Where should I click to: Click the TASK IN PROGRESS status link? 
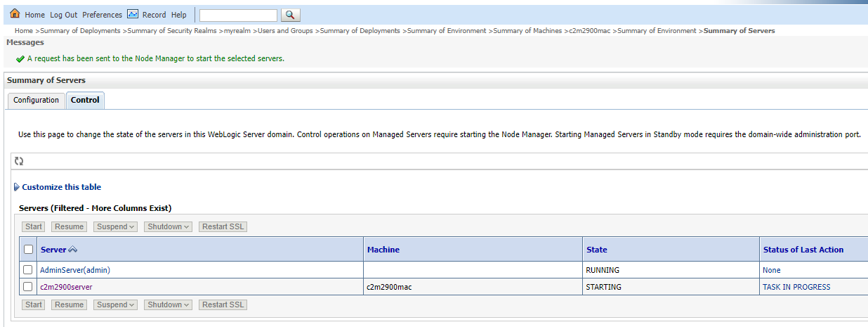796,287
